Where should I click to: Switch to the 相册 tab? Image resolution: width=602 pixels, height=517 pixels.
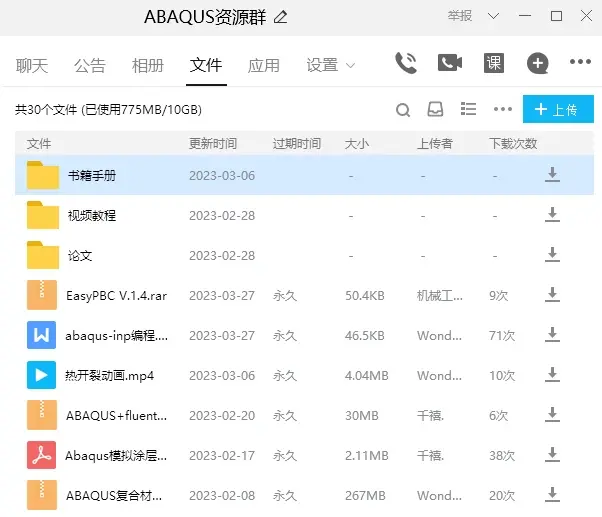(148, 66)
